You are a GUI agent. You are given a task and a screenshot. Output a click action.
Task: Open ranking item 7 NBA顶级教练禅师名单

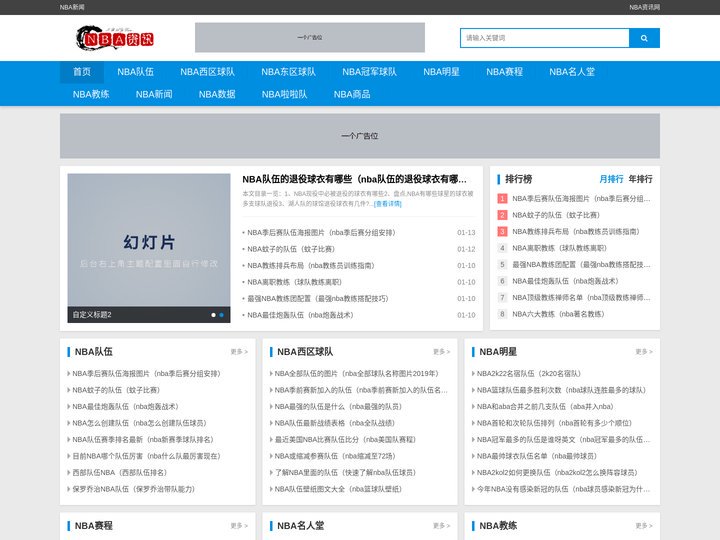click(x=581, y=298)
